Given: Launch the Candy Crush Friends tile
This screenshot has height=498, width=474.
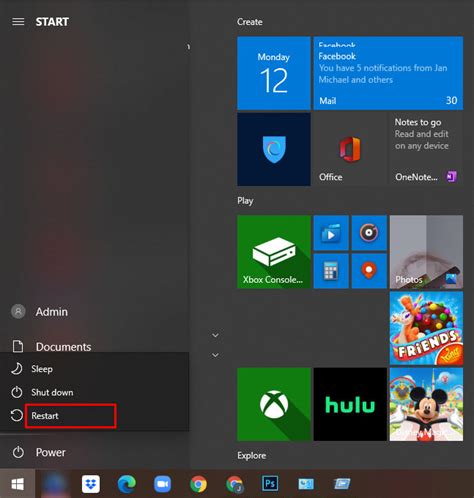Looking at the screenshot, I should pos(426,328).
